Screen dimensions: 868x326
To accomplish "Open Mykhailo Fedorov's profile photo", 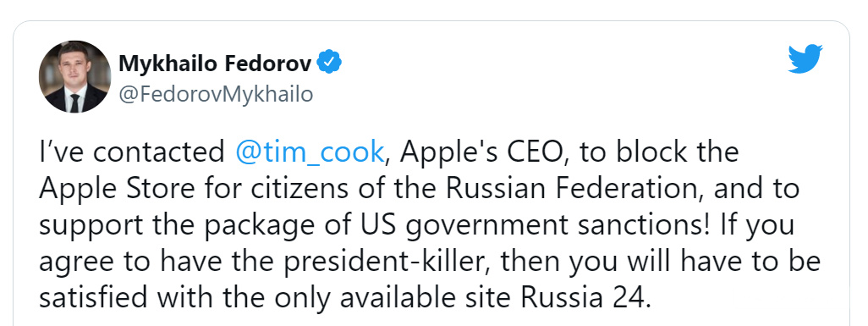I will [74, 76].
